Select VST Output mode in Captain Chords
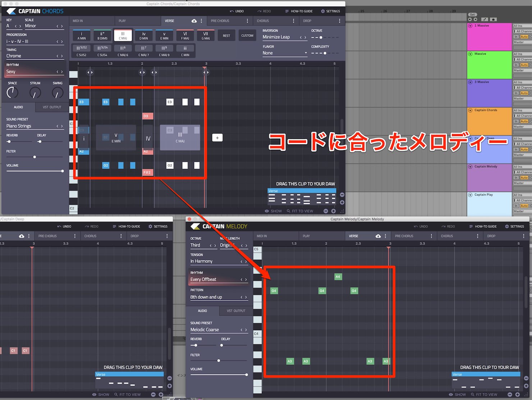Viewport: 532px width, 400px height. coord(52,107)
